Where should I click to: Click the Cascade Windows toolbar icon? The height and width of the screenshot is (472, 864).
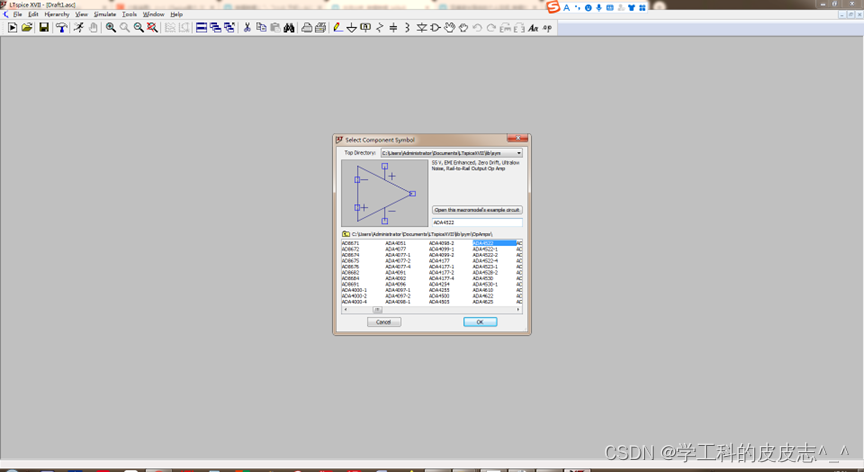(x=215, y=28)
